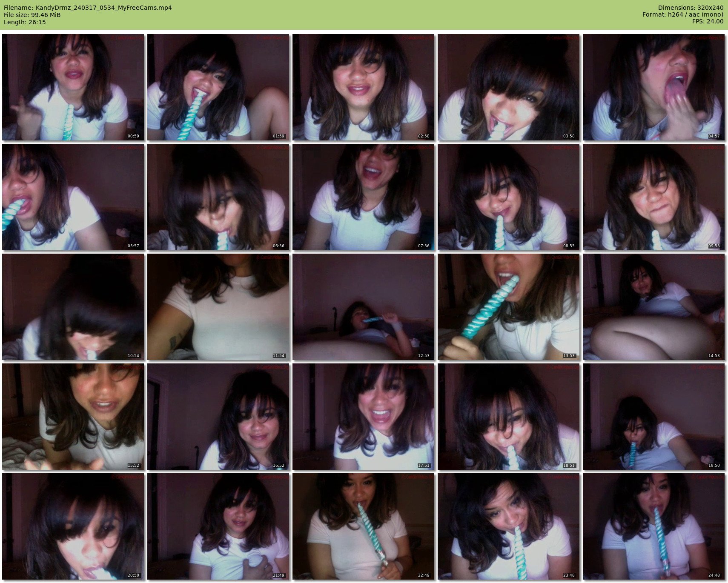Click the Dimensions 320x240 text
Viewport: 728px width, 583px height.
pyautogui.click(x=691, y=8)
